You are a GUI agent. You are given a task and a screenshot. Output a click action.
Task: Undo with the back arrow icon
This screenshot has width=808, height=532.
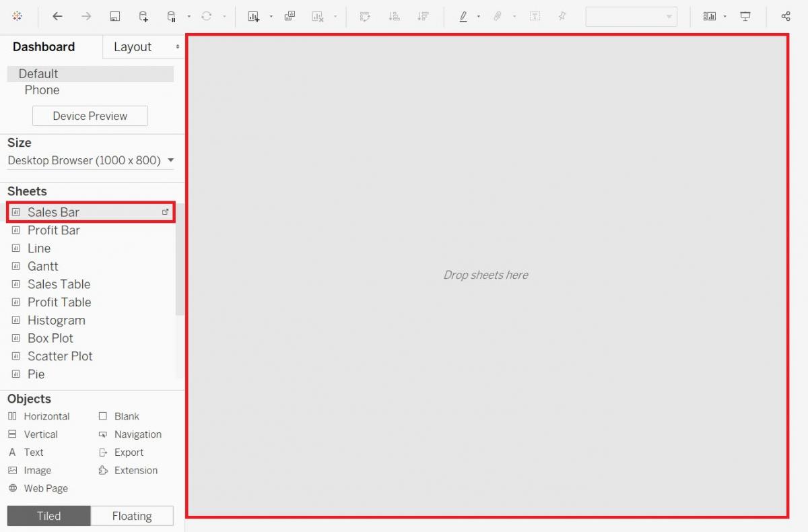pos(58,16)
